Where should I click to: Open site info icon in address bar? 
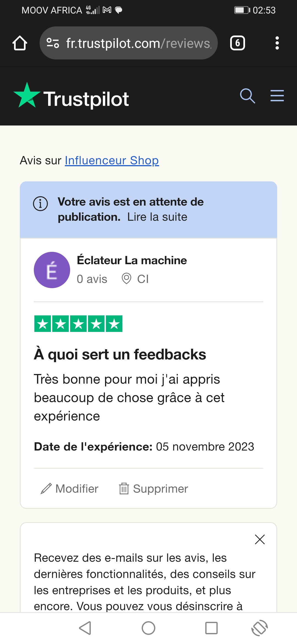53,43
